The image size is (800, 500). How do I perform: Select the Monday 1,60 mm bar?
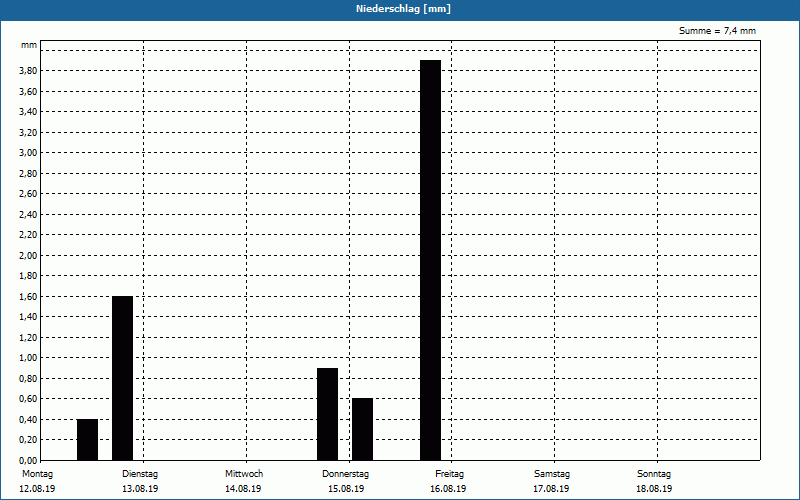pos(122,378)
